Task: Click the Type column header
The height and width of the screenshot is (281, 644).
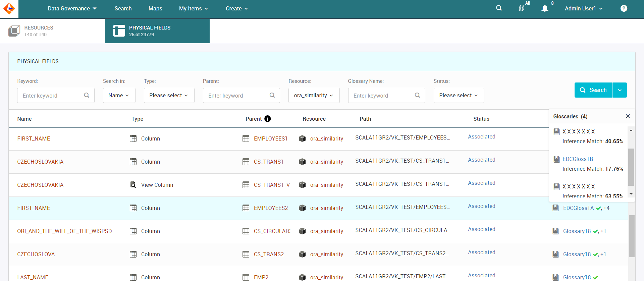Action: (x=138, y=119)
